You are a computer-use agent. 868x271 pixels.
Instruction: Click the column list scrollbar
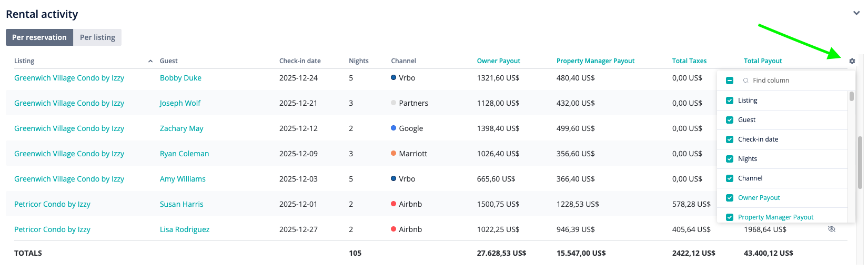tap(852, 96)
